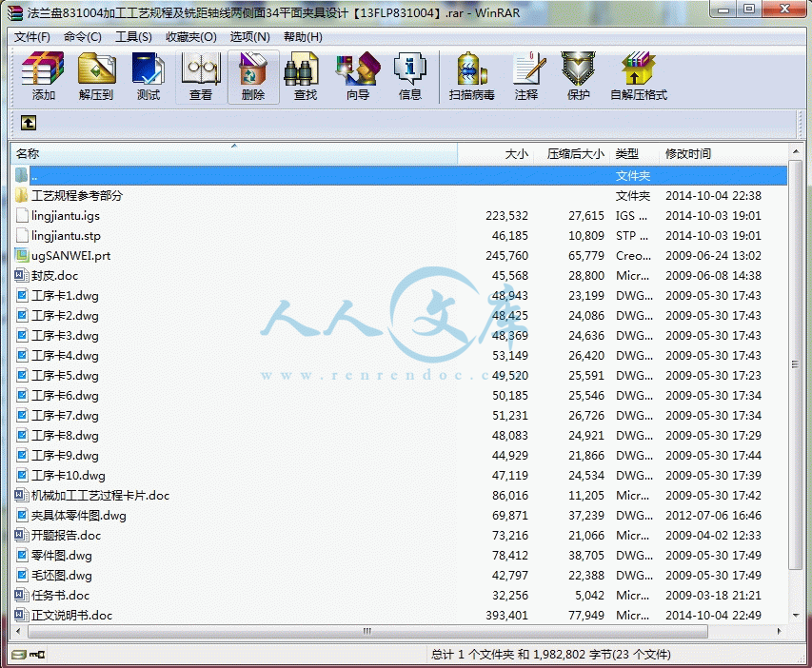Click the status bar drive icon

pyautogui.click(x=19, y=655)
